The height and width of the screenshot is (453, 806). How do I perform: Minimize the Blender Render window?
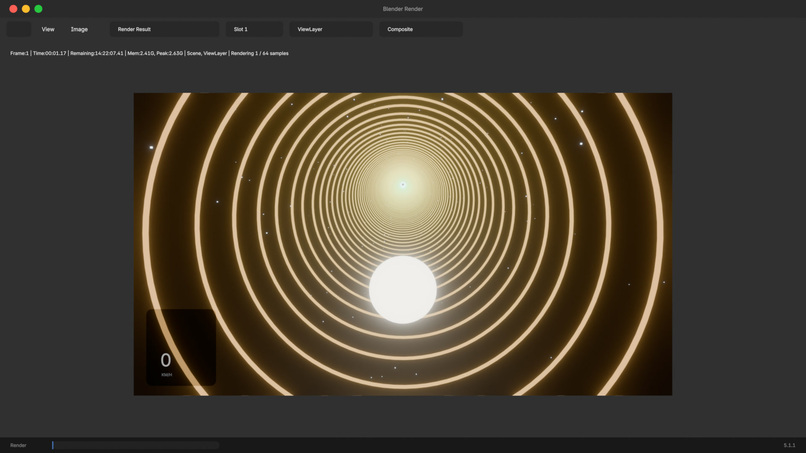click(x=26, y=9)
